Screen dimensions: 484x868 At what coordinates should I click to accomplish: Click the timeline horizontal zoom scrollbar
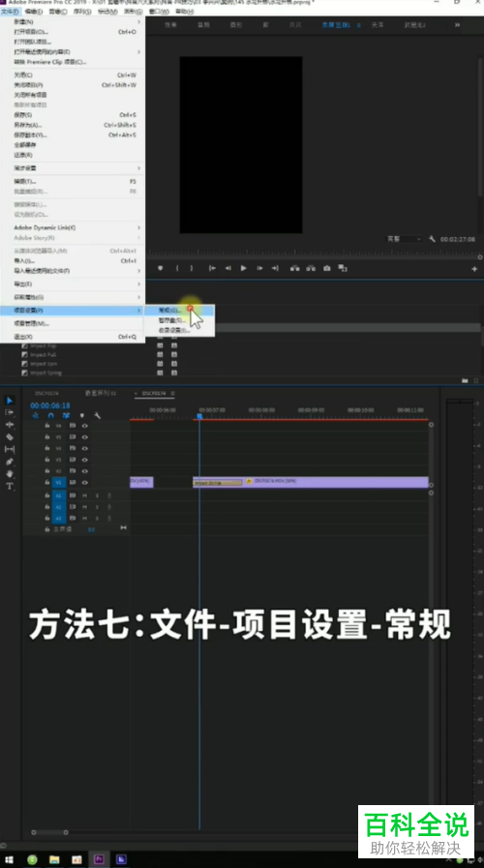[x=49, y=832]
